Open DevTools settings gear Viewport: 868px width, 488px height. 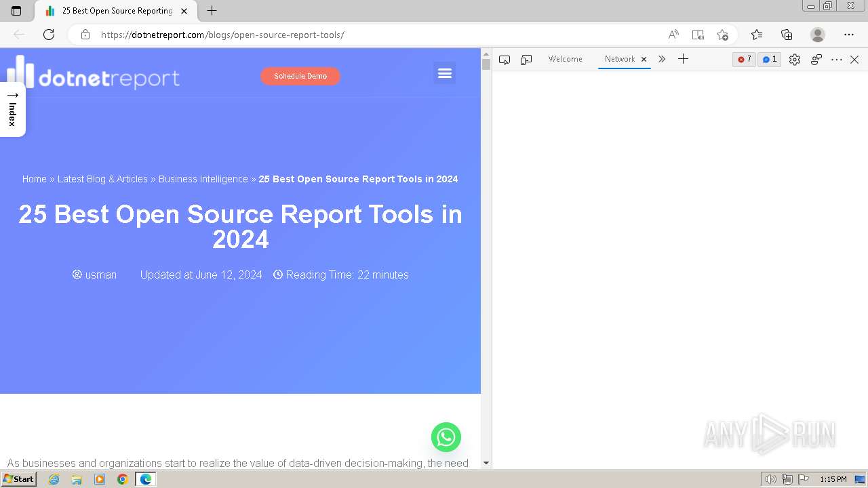pyautogui.click(x=795, y=60)
